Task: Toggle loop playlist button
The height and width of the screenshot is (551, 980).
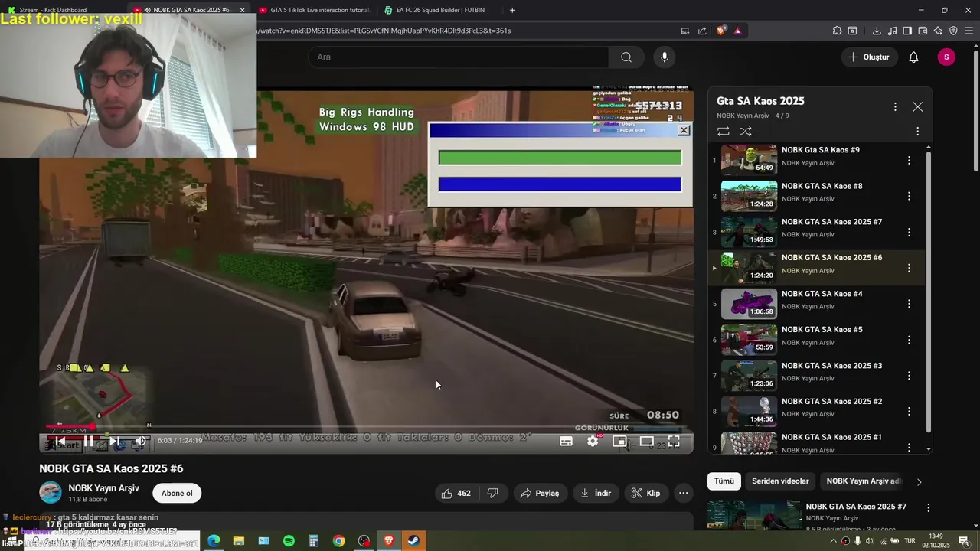Action: (723, 132)
